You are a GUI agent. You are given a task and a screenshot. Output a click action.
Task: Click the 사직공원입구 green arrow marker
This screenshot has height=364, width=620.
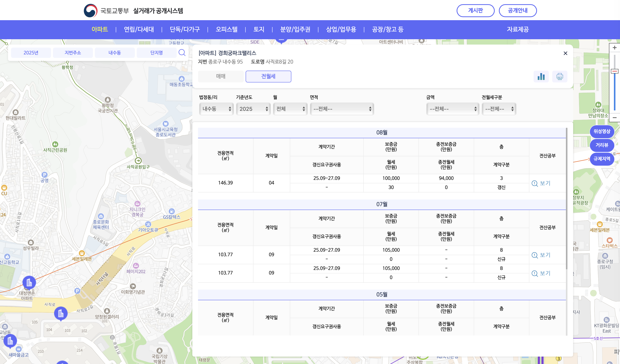click(x=138, y=161)
